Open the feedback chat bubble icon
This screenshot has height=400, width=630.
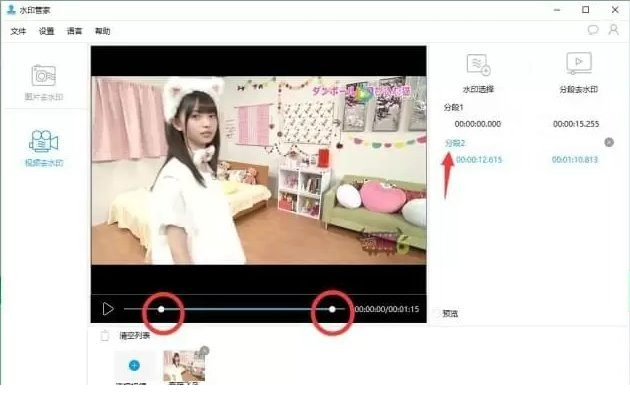[593, 30]
